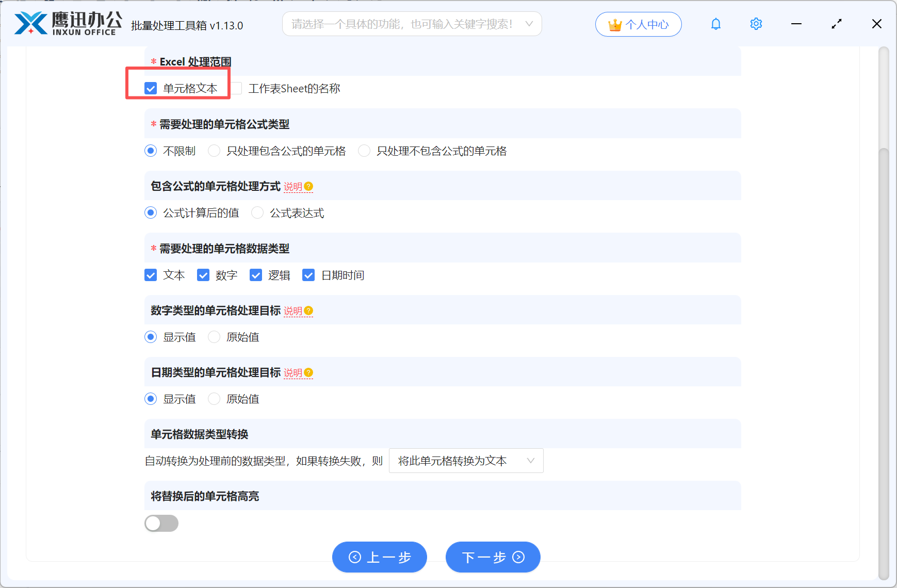Image resolution: width=897 pixels, height=588 pixels.
Task: Select 只处理包含公式的单元格 option
Action: pos(214,151)
